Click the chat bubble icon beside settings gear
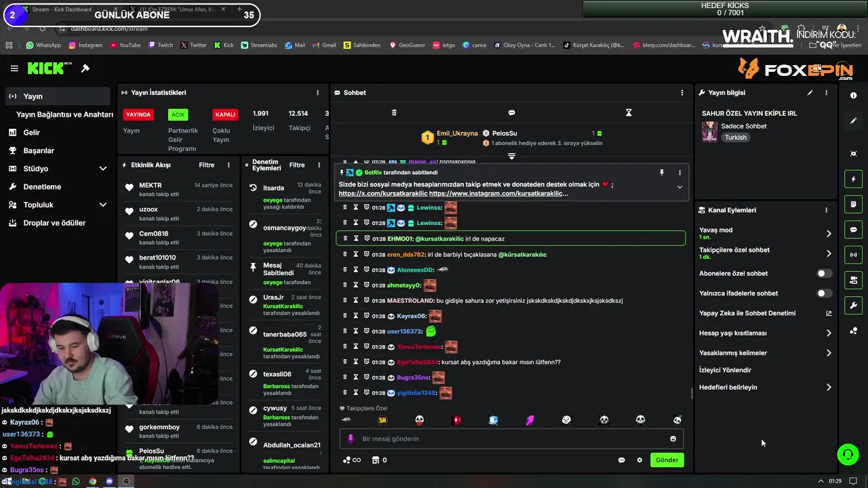The image size is (868, 488). pos(621,460)
